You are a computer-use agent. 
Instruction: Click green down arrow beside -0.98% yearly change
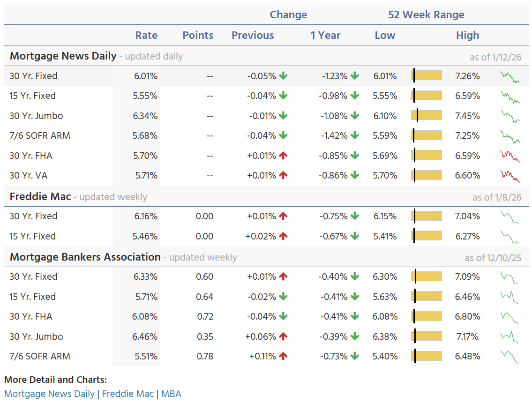point(355,96)
